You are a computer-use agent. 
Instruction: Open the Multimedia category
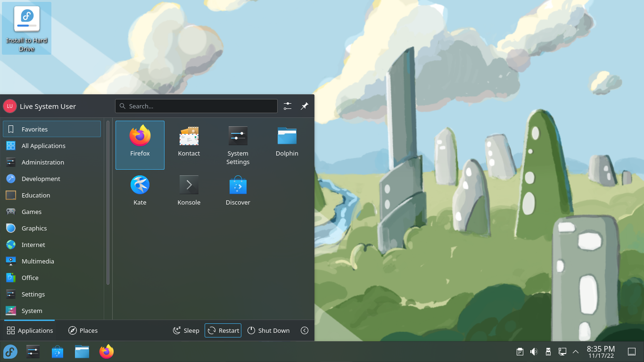coord(52,261)
